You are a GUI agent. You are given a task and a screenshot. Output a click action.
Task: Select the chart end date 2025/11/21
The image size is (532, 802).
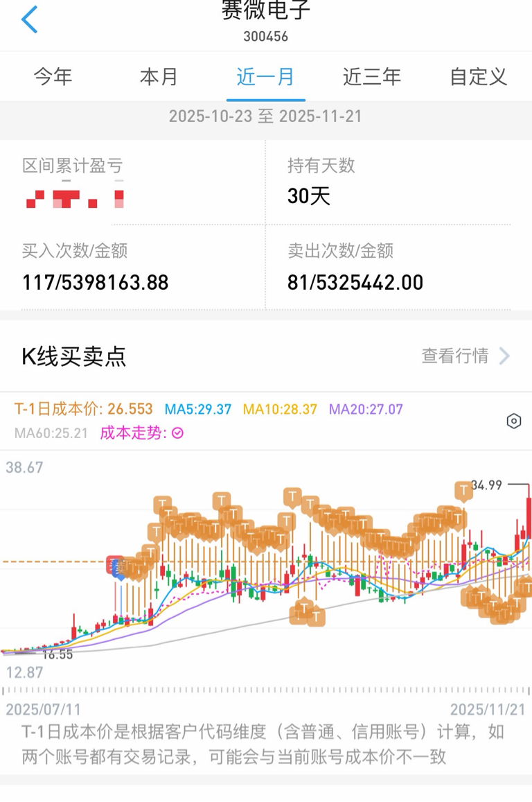point(488,709)
